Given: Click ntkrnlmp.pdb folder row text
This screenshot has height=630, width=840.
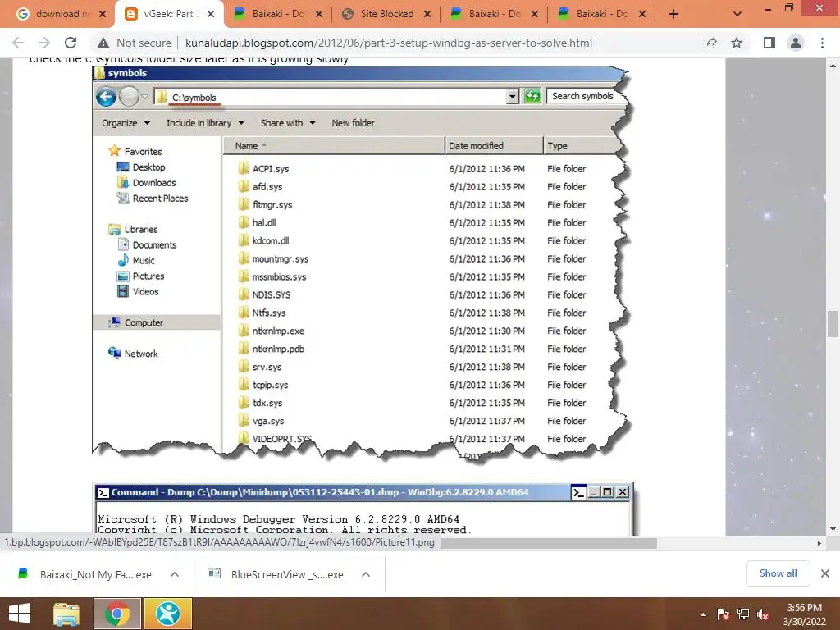Looking at the screenshot, I should coord(278,349).
